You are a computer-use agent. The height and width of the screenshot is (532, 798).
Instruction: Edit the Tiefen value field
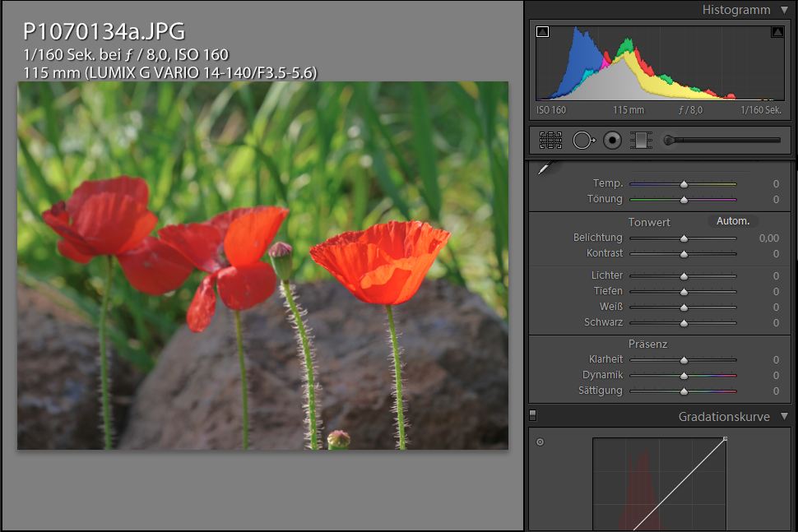click(776, 291)
